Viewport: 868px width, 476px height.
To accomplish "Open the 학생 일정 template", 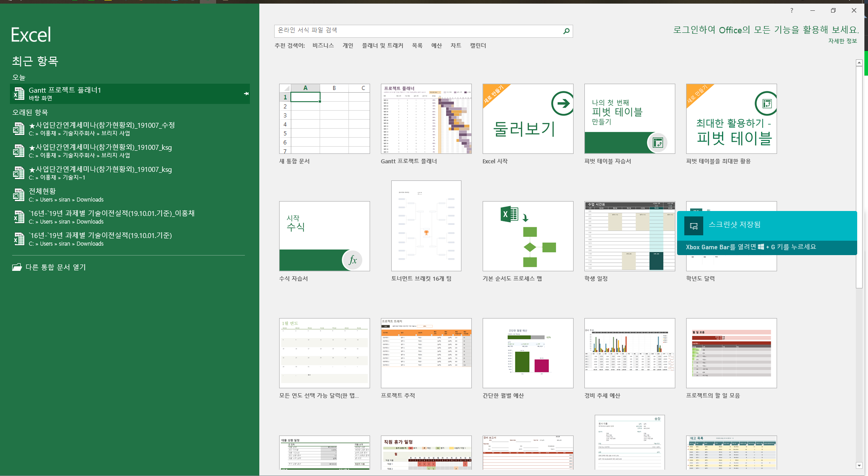I will pyautogui.click(x=630, y=236).
